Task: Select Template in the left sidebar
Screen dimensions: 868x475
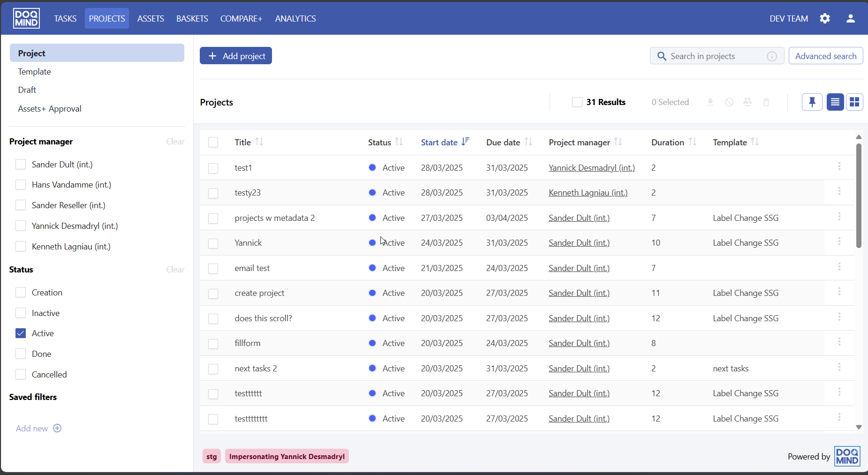Action: [x=35, y=72]
